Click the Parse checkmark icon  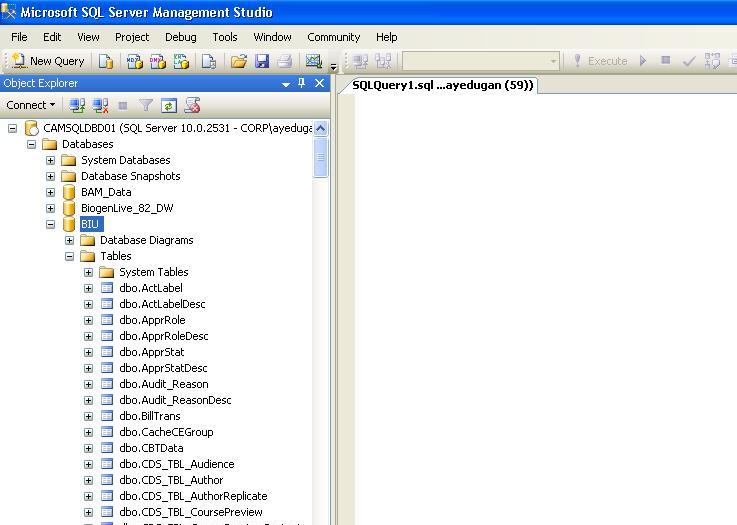[689, 61]
